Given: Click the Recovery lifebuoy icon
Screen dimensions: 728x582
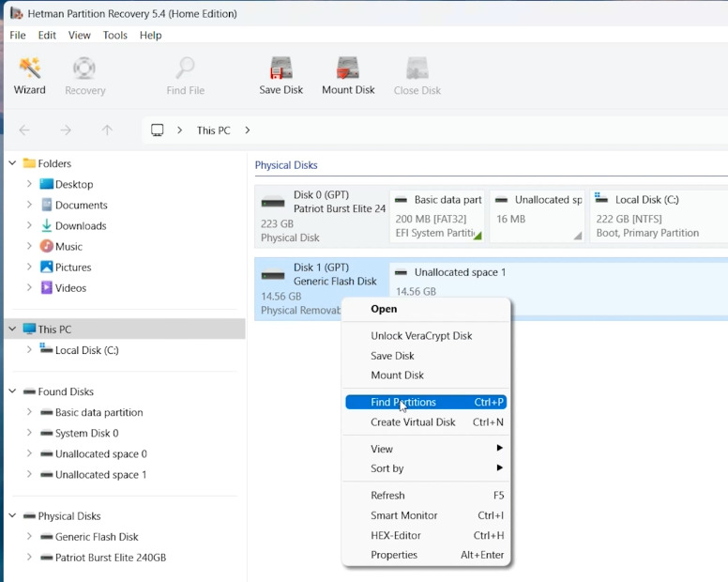Looking at the screenshot, I should (x=84, y=69).
